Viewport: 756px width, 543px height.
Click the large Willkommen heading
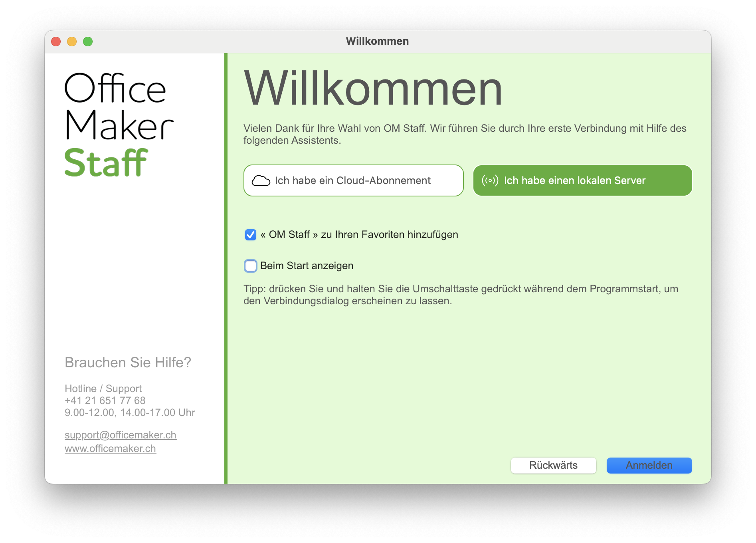pos(373,89)
